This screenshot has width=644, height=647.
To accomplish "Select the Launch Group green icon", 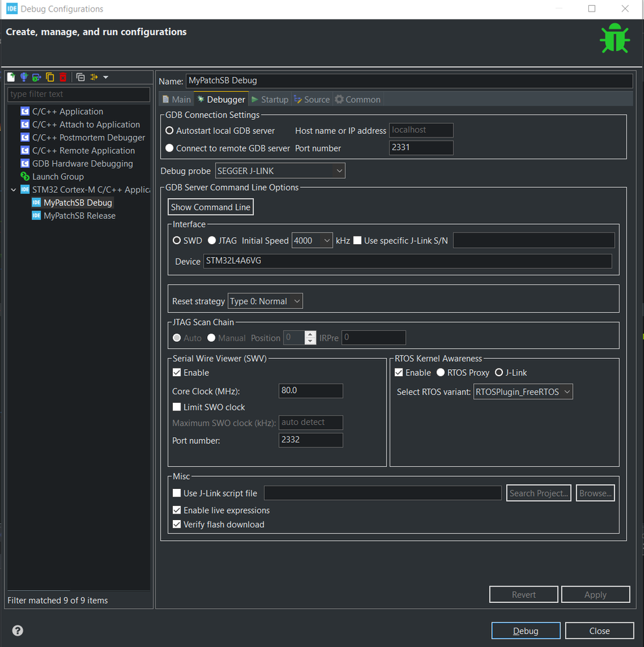I will (25, 177).
